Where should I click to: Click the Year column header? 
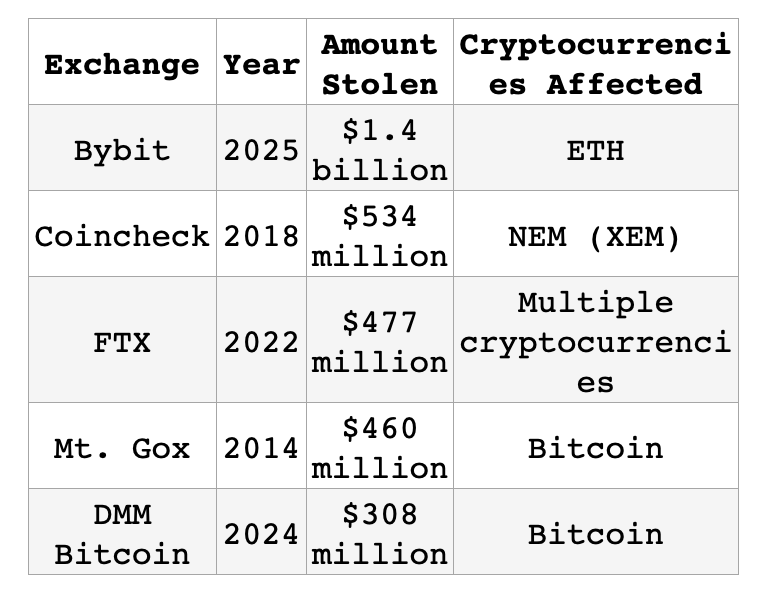(x=261, y=65)
